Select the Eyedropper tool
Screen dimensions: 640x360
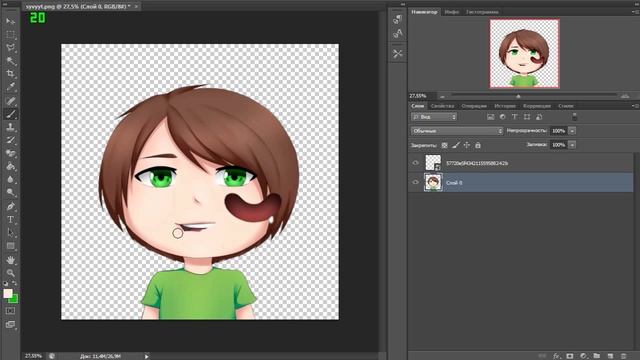click(x=10, y=87)
